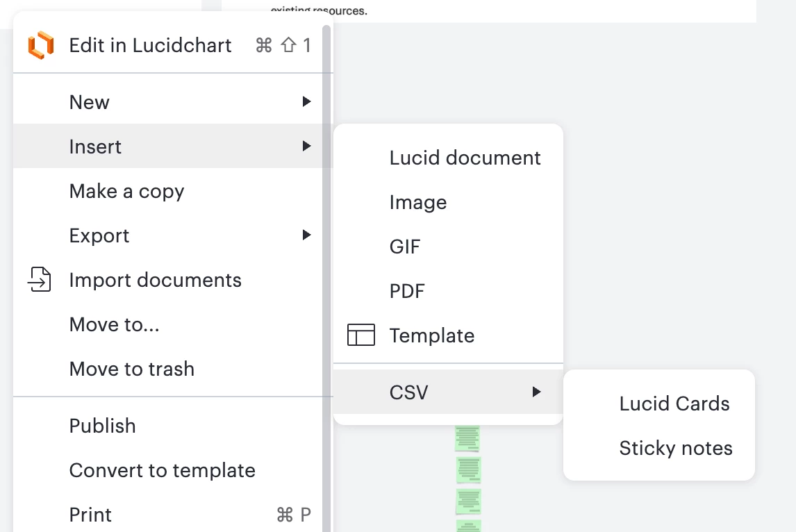Screen dimensions: 796x532
Task: Import CSV as Lucid Cards
Action: [659, 403]
